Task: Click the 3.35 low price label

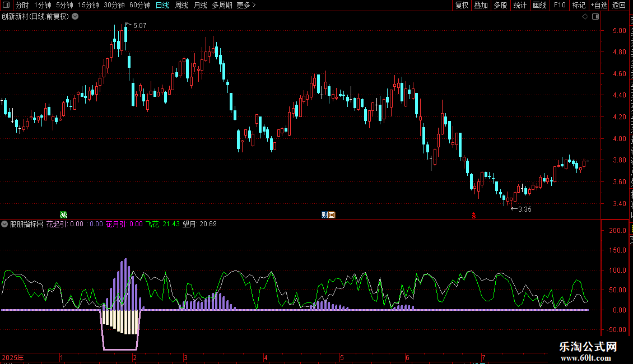Action: 525,209
